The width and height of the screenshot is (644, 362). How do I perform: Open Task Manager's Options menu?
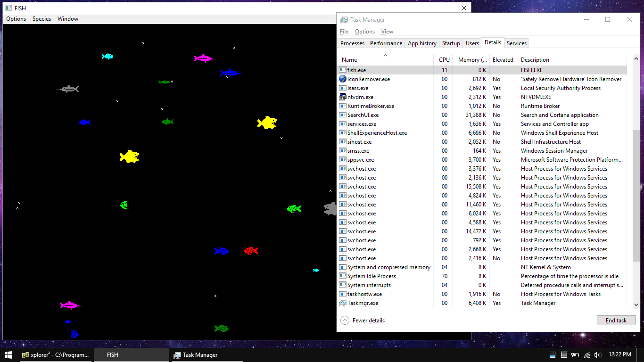[365, 32]
